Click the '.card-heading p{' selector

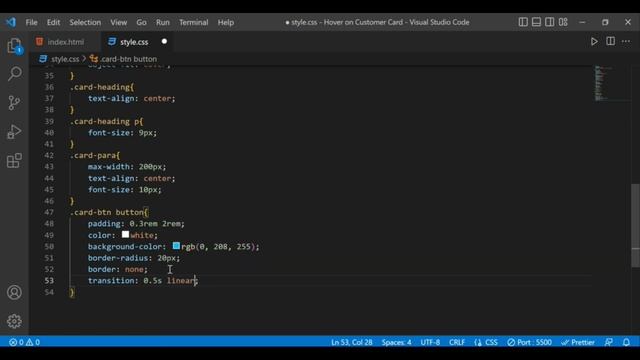click(106, 121)
